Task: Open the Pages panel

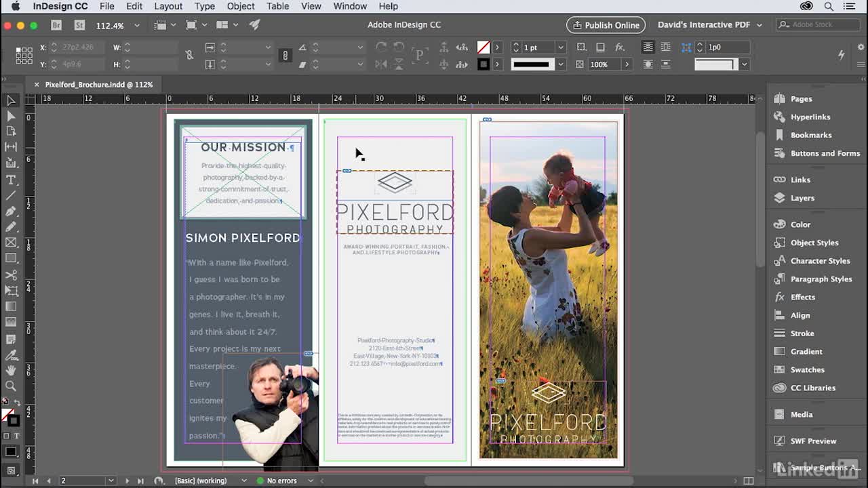Action: point(801,99)
